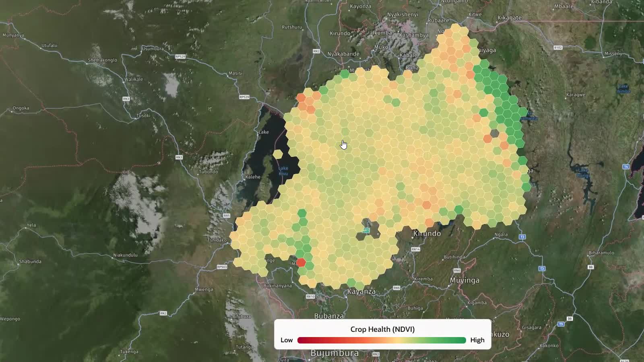This screenshot has width=644, height=362.
Task: Click the Biharamulo town label
Action: pos(601,253)
